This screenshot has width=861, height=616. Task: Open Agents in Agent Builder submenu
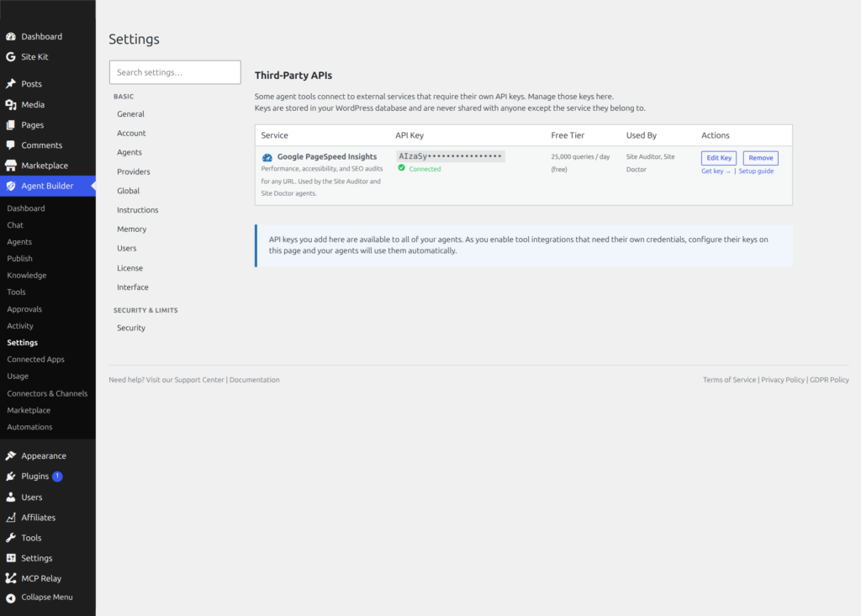19,242
